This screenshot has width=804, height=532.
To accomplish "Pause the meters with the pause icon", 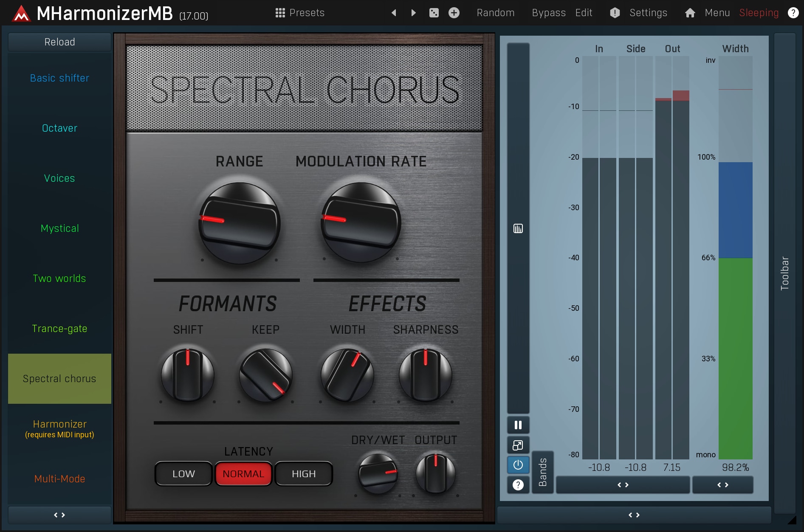I will pyautogui.click(x=518, y=425).
